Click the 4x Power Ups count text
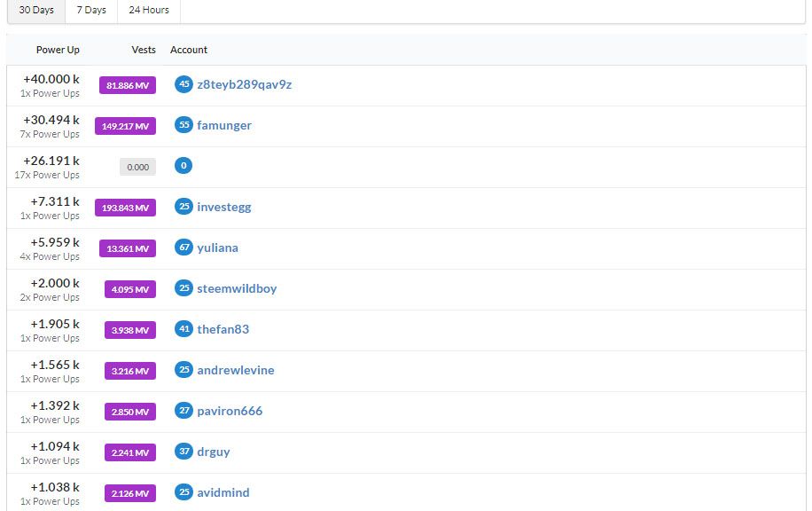812x511 pixels. [50, 256]
